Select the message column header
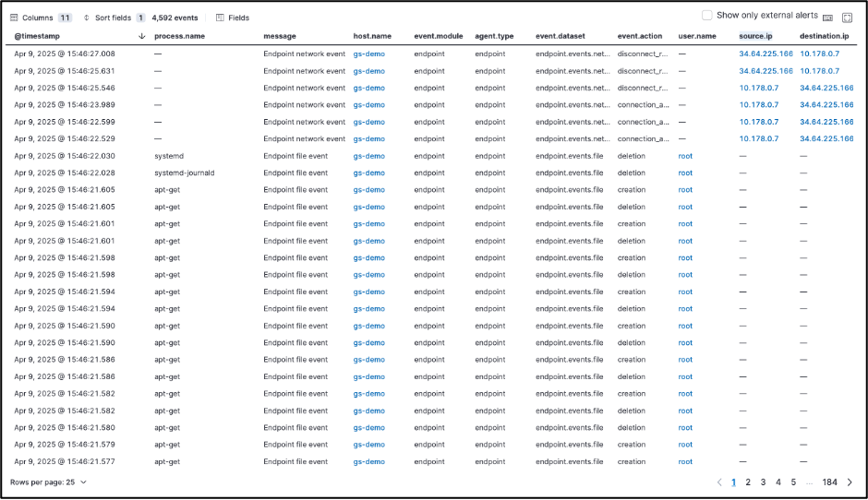 pos(280,36)
